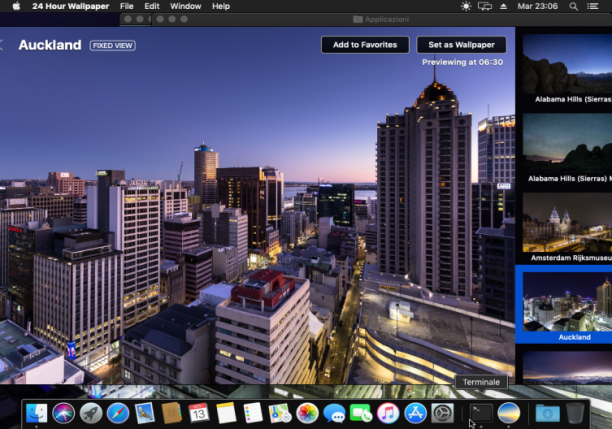Open the 24 Hour Wallpaper app menu
This screenshot has height=429, width=612.
point(71,6)
